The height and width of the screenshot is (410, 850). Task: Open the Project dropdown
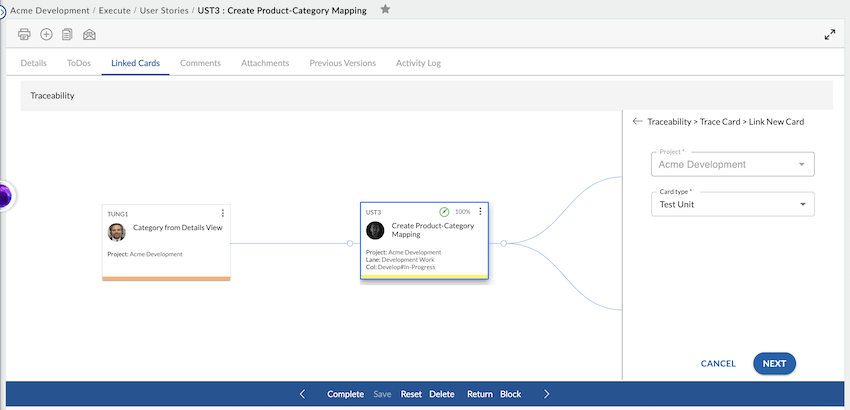coord(732,164)
